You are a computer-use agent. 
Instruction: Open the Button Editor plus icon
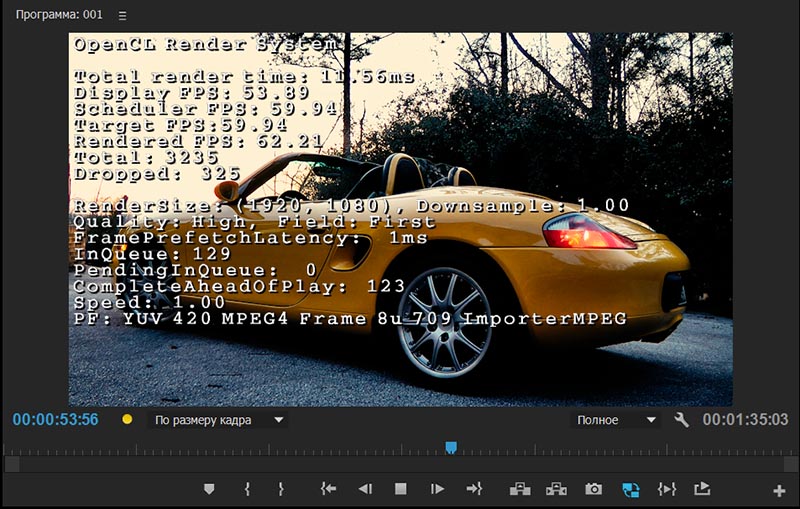pyautogui.click(x=779, y=491)
